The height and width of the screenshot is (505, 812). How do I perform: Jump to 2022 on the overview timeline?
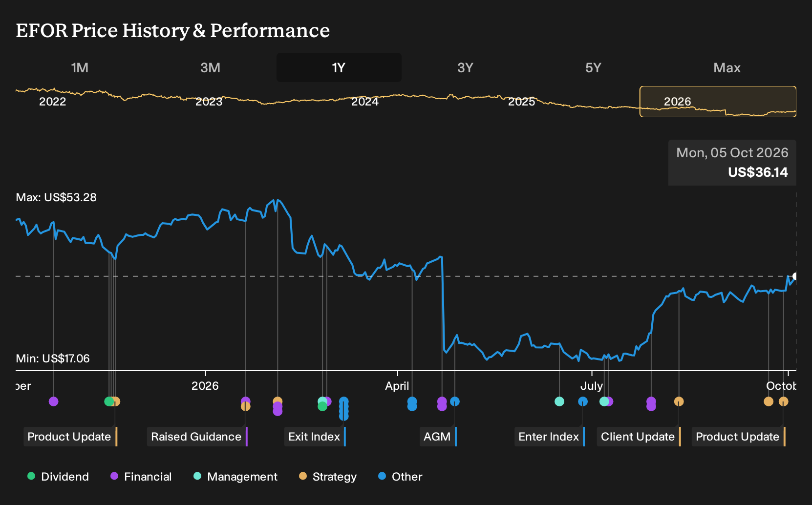tap(52, 102)
